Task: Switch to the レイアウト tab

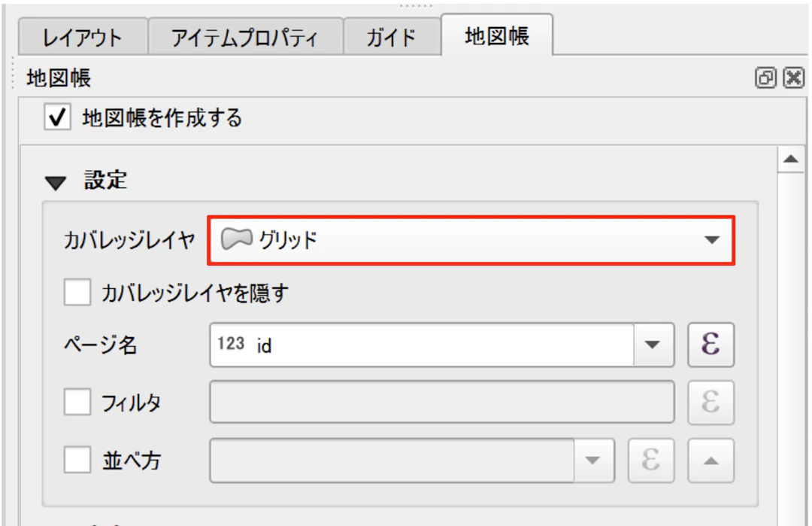Action: pos(83,37)
